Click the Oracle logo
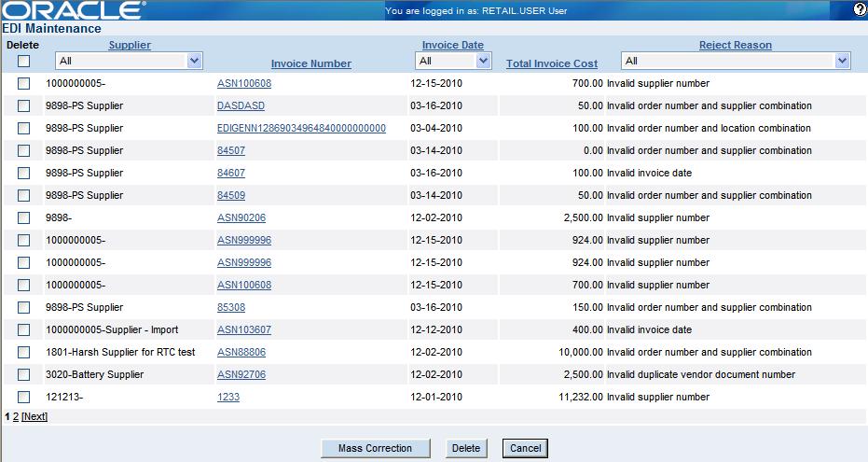The width and height of the screenshot is (868, 462). coord(74,10)
